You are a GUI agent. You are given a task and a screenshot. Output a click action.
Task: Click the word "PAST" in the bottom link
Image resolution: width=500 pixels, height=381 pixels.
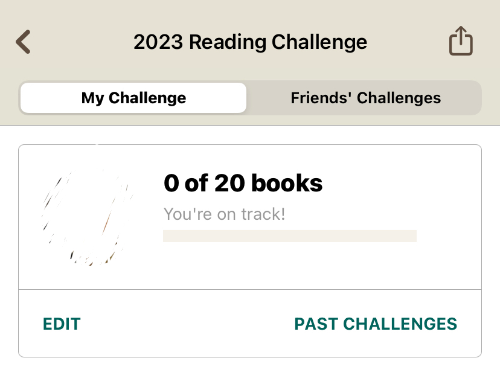316,324
